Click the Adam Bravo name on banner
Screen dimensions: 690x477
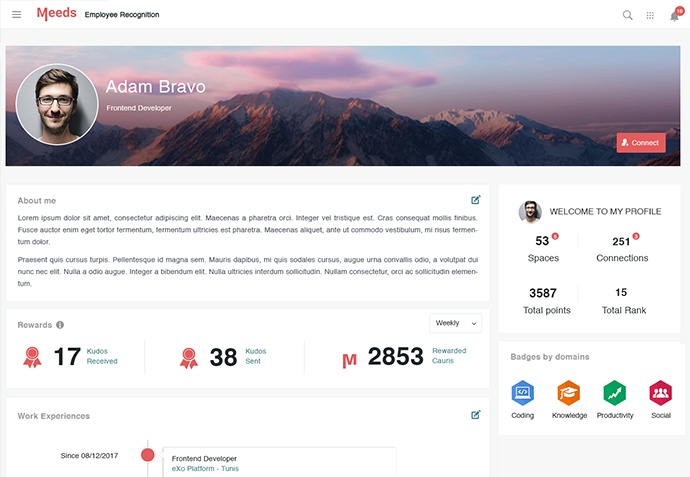pyautogui.click(x=156, y=87)
